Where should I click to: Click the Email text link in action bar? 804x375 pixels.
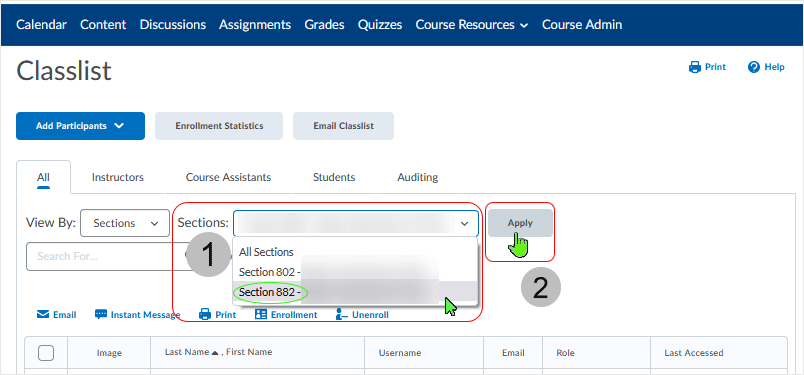[x=65, y=315]
